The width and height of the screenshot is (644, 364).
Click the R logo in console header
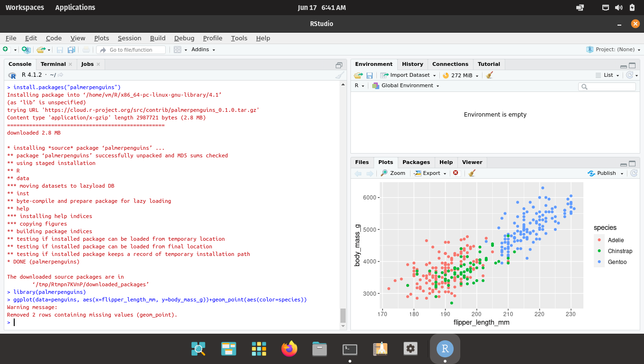pos(12,75)
